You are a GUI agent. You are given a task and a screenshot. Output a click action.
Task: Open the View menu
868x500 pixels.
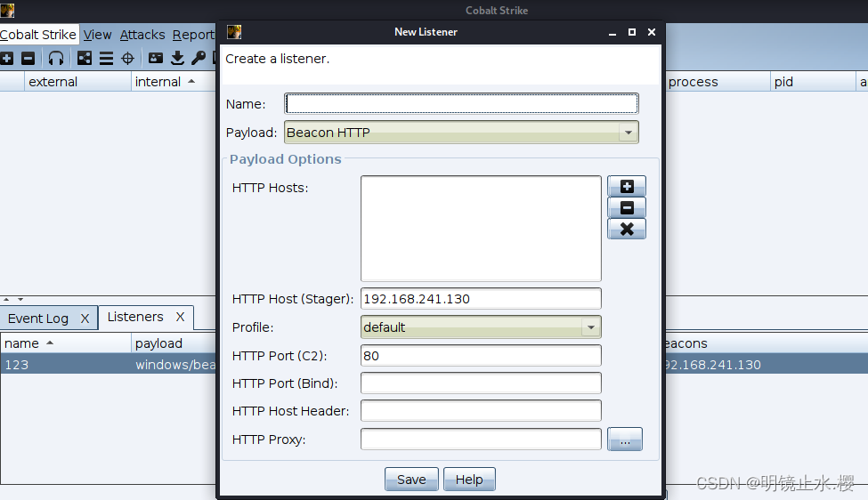(97, 35)
